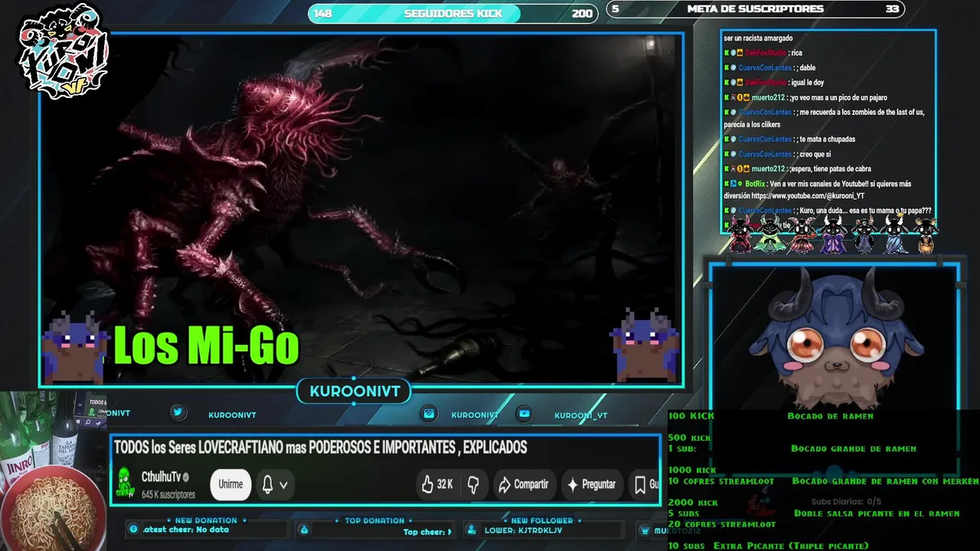Screen dimensions: 980x551
Task: Click the BotRix YouTube link in chat
Action: 808,196
